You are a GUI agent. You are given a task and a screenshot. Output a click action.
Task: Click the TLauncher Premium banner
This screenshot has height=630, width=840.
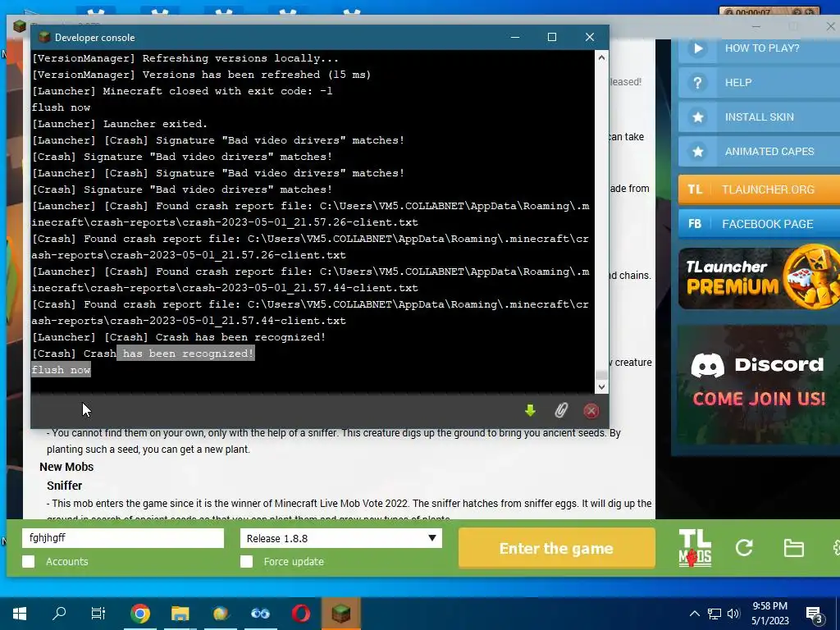(x=759, y=278)
